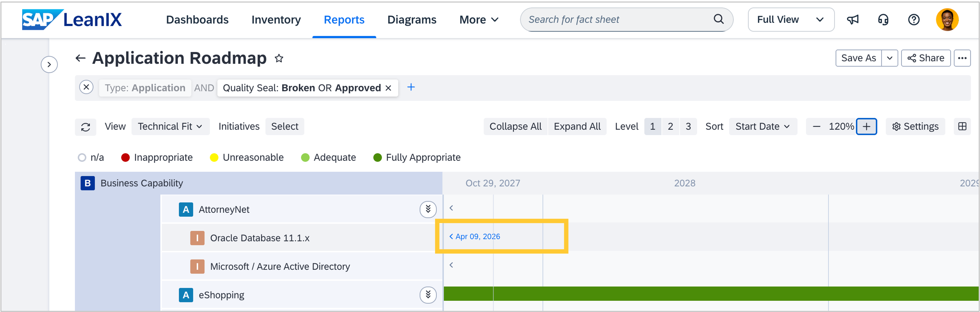
Task: Click the announcements megaphone icon
Action: [853, 19]
